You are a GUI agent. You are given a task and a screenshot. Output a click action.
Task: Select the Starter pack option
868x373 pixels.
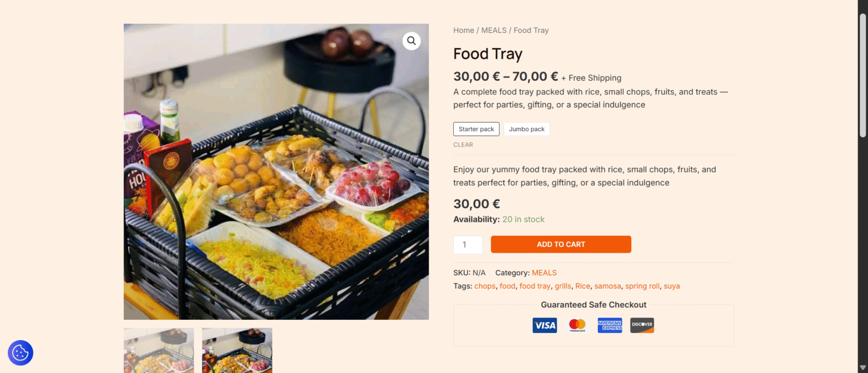click(x=476, y=129)
